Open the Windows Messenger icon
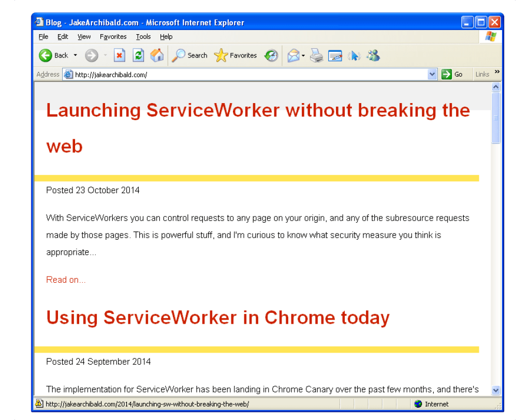 [x=373, y=55]
